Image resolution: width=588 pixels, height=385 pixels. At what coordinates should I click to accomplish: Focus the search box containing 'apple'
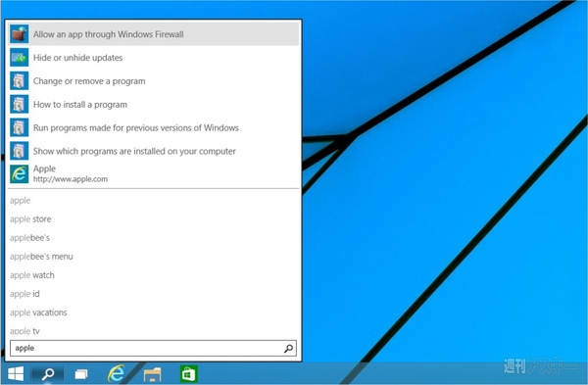(x=153, y=348)
